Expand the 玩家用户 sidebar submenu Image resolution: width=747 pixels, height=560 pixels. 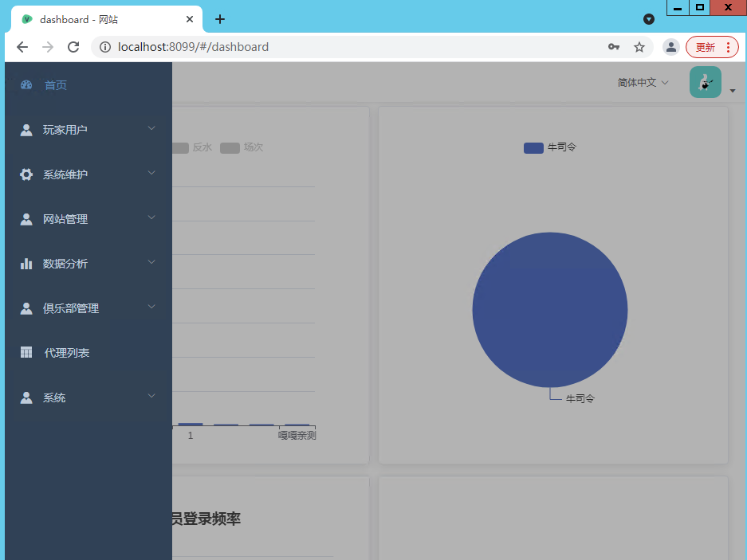pos(151,128)
